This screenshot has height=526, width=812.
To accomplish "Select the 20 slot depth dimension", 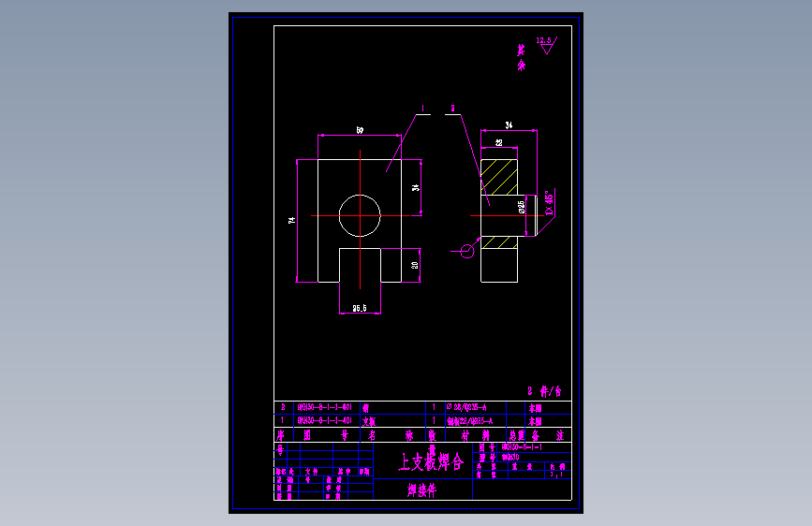I will tap(415, 265).
